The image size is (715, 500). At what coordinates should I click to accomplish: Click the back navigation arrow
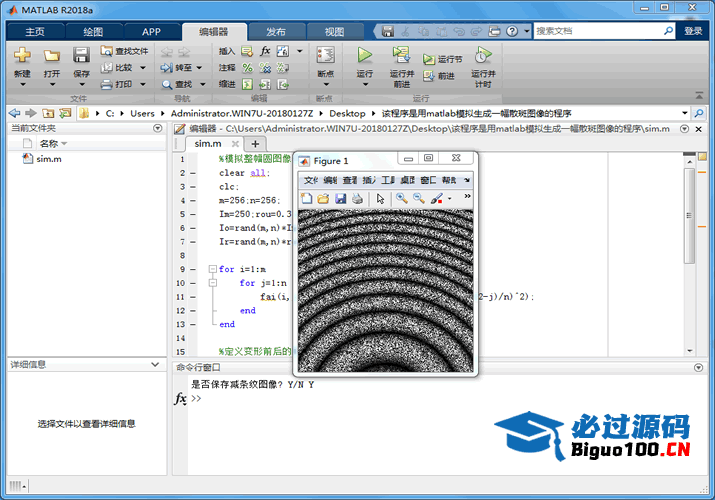15,113
